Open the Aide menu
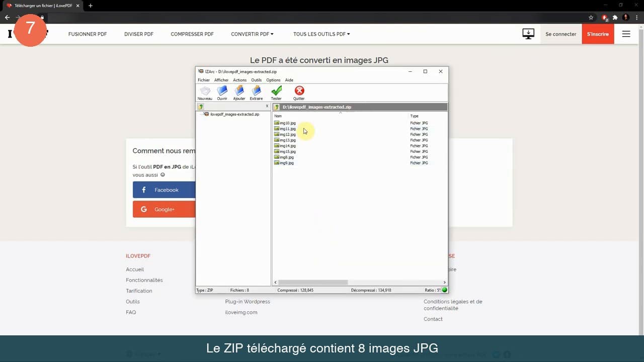 [x=289, y=80]
